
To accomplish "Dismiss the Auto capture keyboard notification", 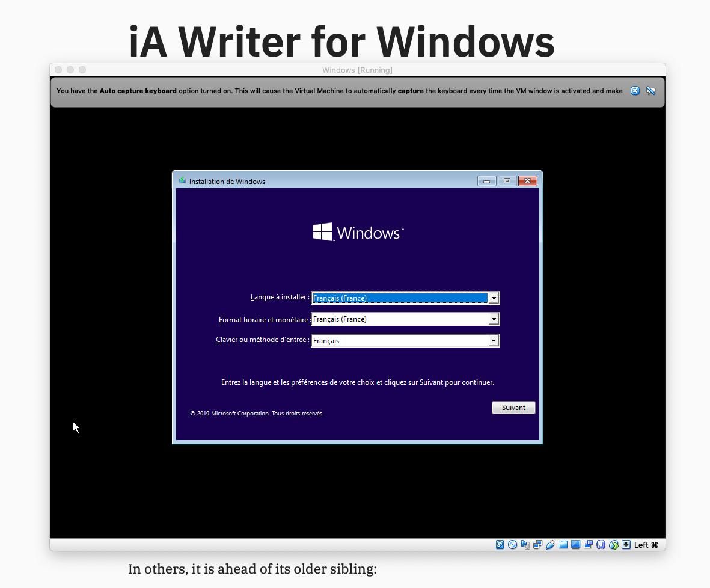I will (635, 91).
